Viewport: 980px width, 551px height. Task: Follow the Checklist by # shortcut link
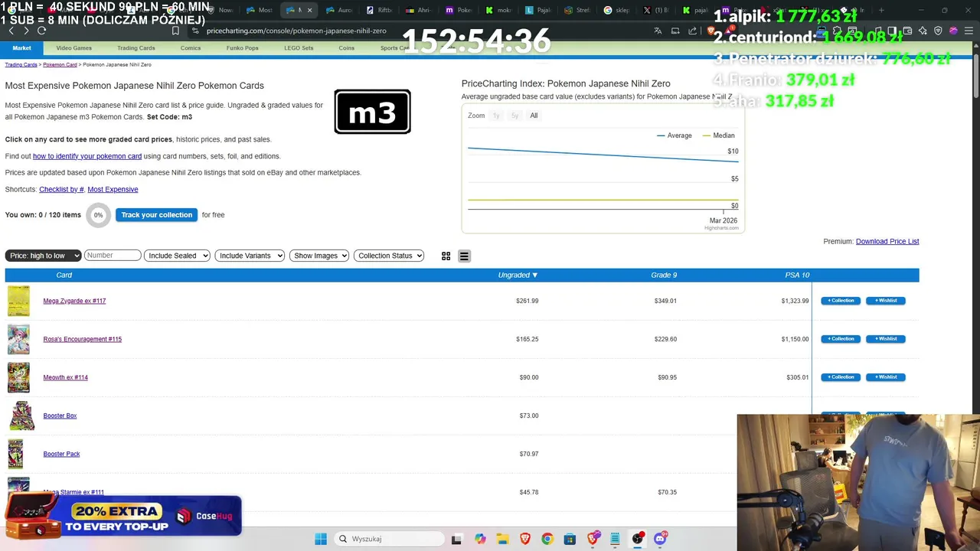pos(61,189)
